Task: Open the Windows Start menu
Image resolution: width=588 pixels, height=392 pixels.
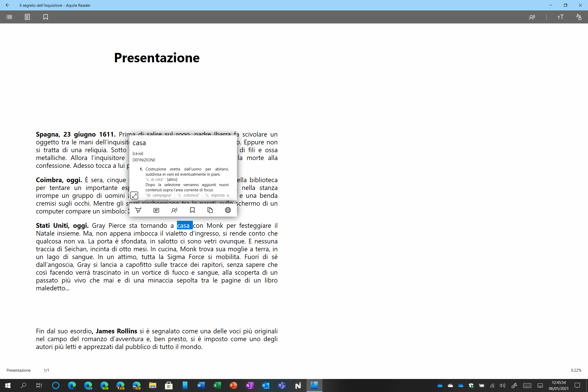Action: click(x=8, y=385)
